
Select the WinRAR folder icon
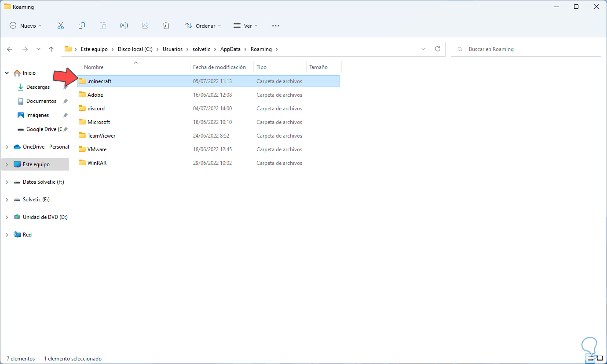pyautogui.click(x=82, y=163)
